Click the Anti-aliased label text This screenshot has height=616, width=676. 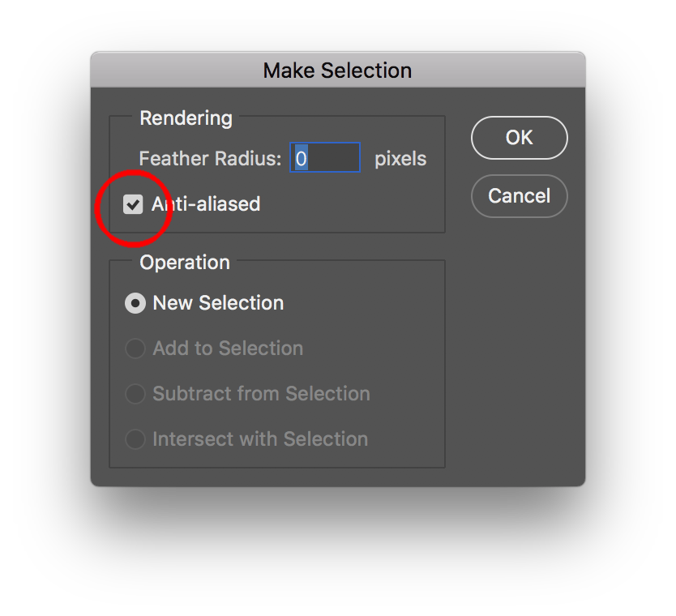point(207,204)
